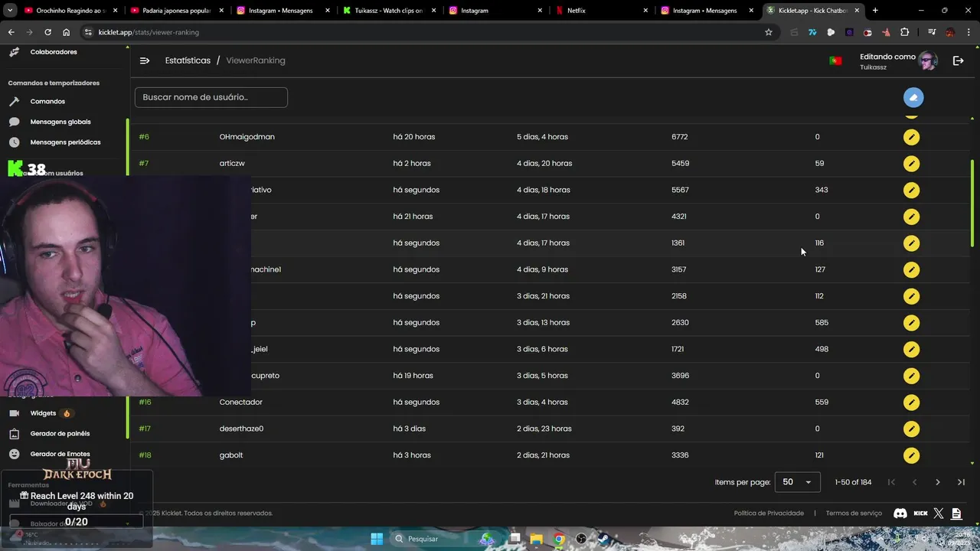Switch to the Orochinho Reagindo YouTube tab
This screenshot has width=980, height=551.
point(70,11)
